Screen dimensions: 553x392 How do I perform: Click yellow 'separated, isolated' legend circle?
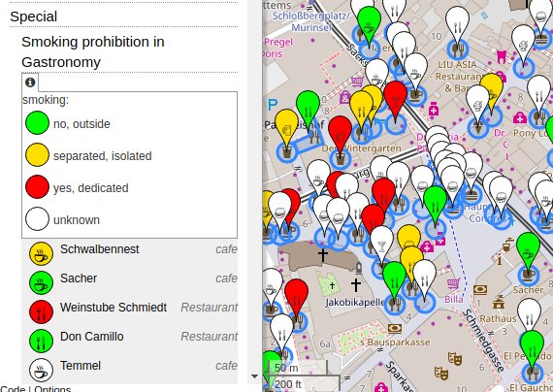click(37, 155)
